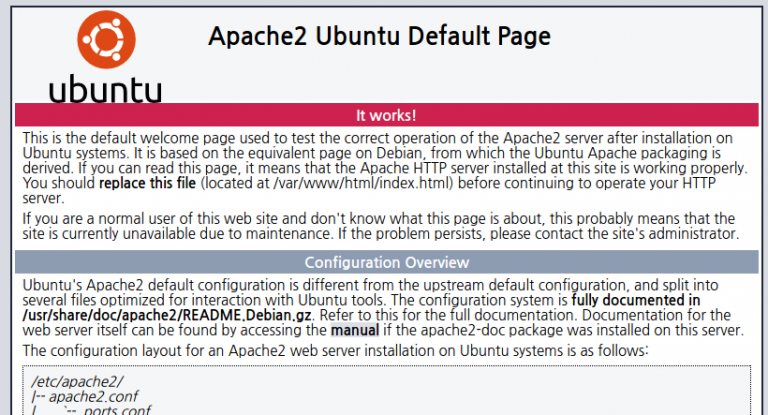This screenshot has width=768, height=415.
Task: Click the Configuration Overview heading
Action: coord(387,263)
